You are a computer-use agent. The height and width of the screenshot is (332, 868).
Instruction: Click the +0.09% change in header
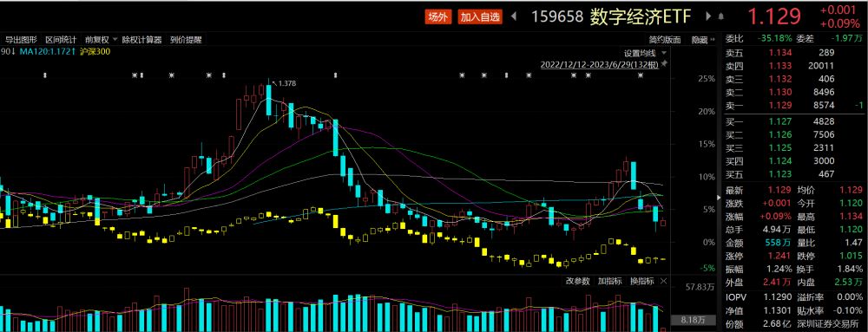(x=839, y=23)
